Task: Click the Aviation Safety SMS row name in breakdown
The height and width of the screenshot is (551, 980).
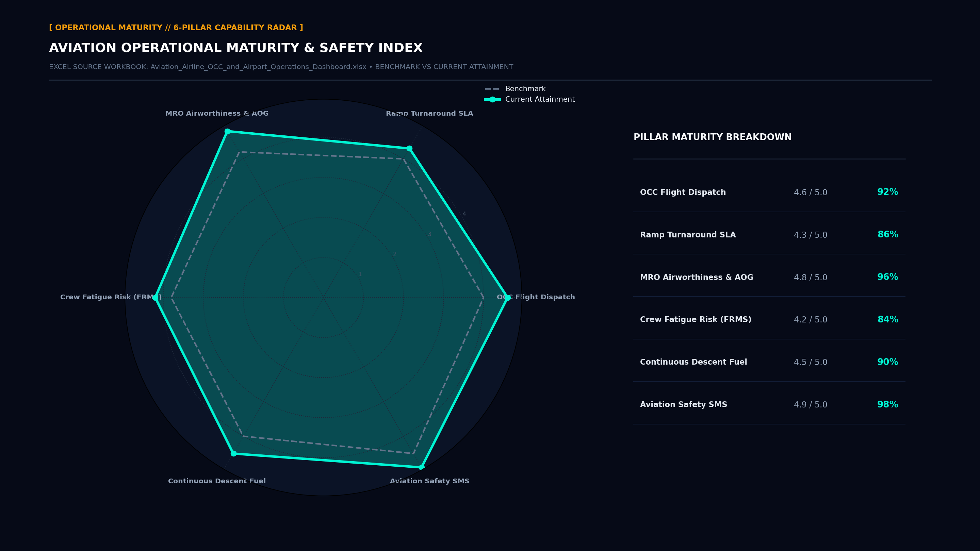Action: [684, 405]
